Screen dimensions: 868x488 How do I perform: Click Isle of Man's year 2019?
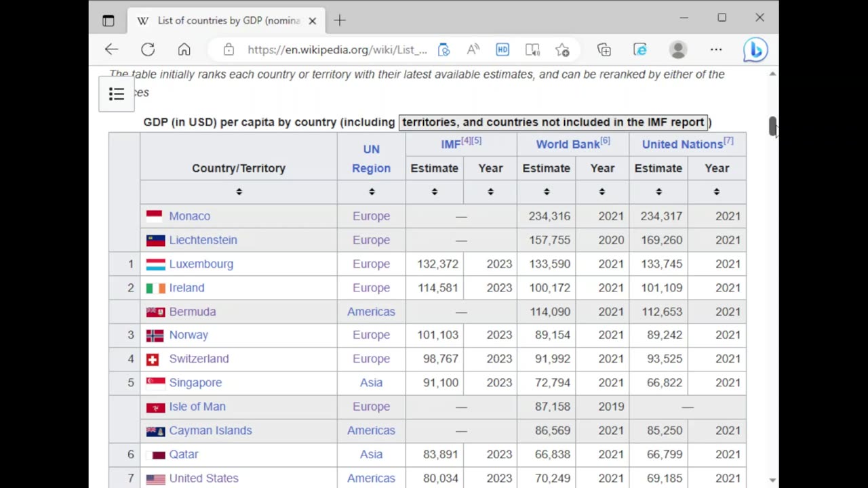[611, 407]
